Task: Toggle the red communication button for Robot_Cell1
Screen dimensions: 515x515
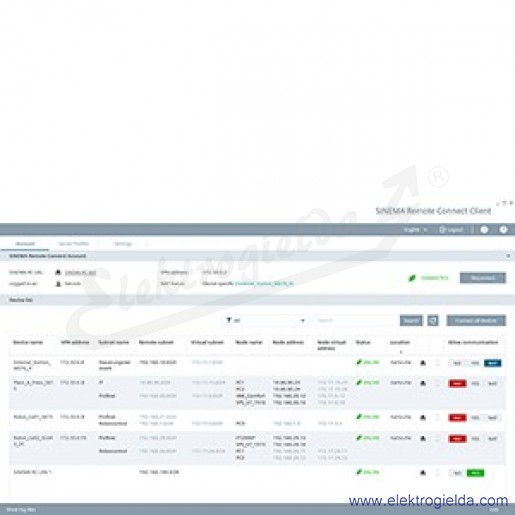Action: pos(457,418)
